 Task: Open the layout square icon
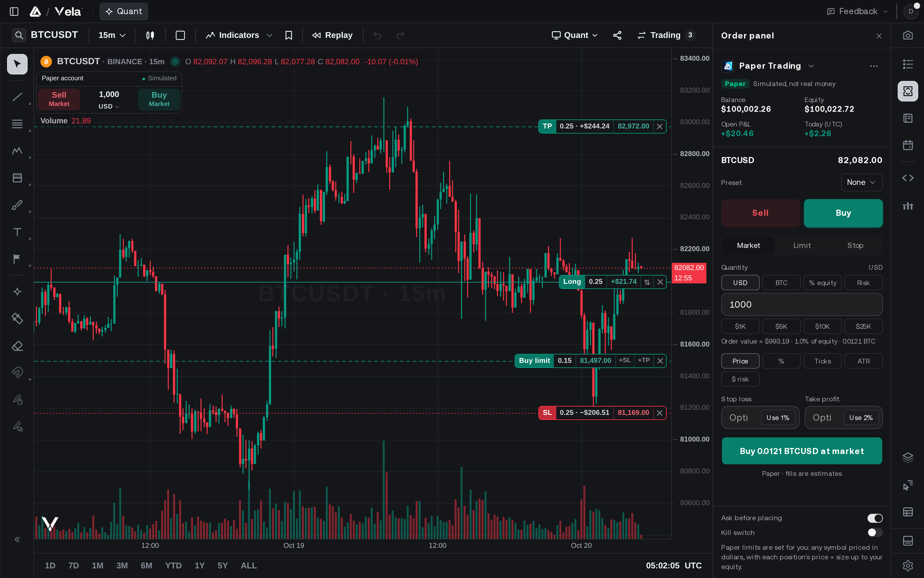click(x=180, y=35)
